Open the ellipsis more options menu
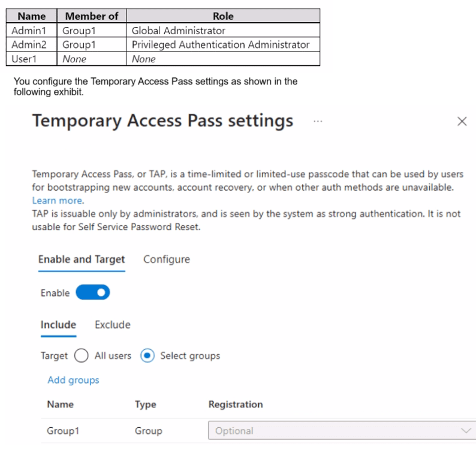Image resolution: width=476 pixels, height=462 pixels. 318,121
